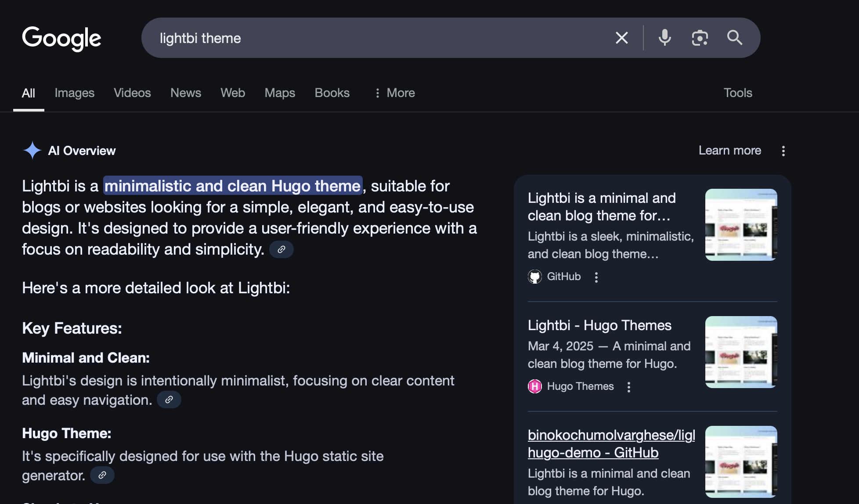
Task: Click the AI Overview sparkle icon
Action: coord(32,151)
